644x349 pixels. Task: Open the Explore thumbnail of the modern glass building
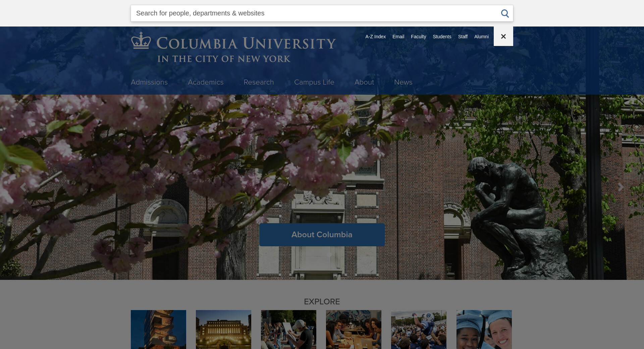pyautogui.click(x=158, y=330)
